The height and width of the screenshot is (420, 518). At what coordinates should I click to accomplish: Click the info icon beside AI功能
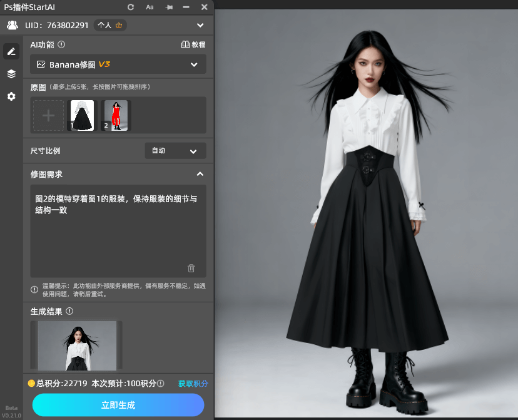[61, 44]
